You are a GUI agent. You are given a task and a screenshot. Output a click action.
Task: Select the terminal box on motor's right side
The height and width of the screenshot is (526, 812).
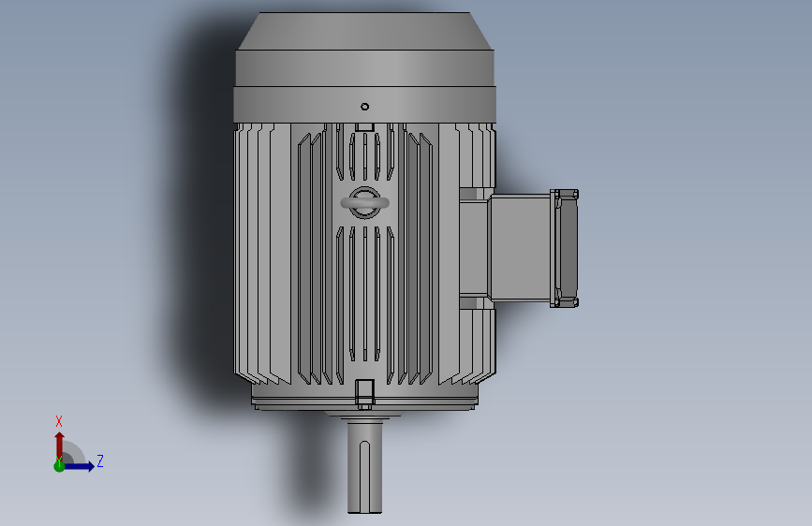click(519, 248)
